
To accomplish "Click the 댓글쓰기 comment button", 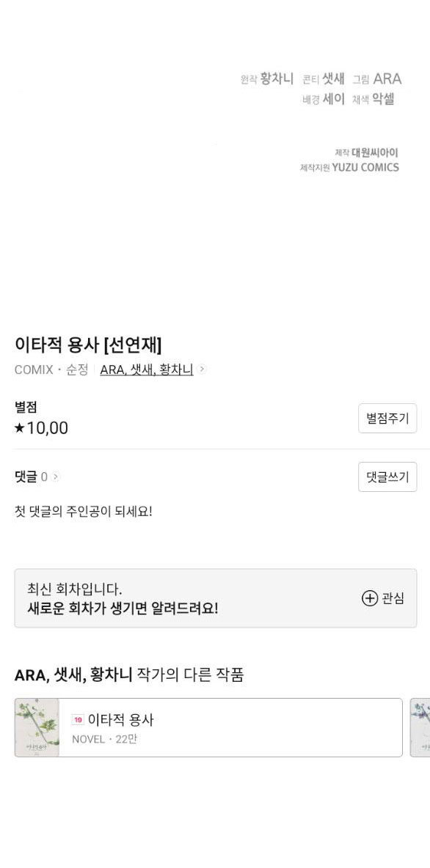I will pyautogui.click(x=387, y=477).
